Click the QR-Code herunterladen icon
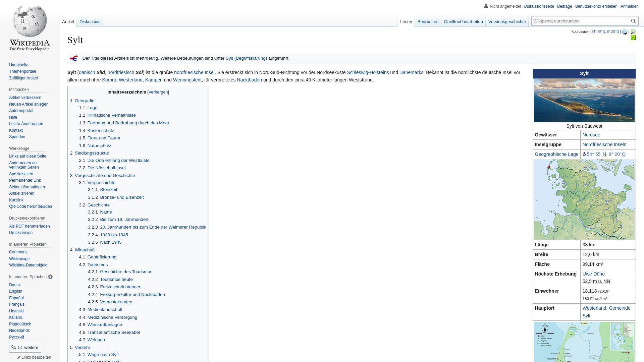 (30, 206)
